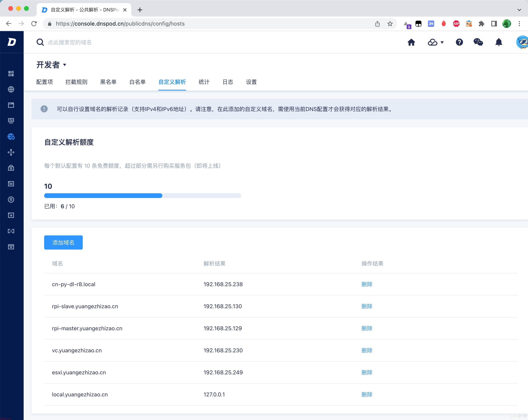Viewport: 528px width, 420px height.
Task: Open the monitor chart icon in the sidebar
Action: pyautogui.click(x=11, y=121)
